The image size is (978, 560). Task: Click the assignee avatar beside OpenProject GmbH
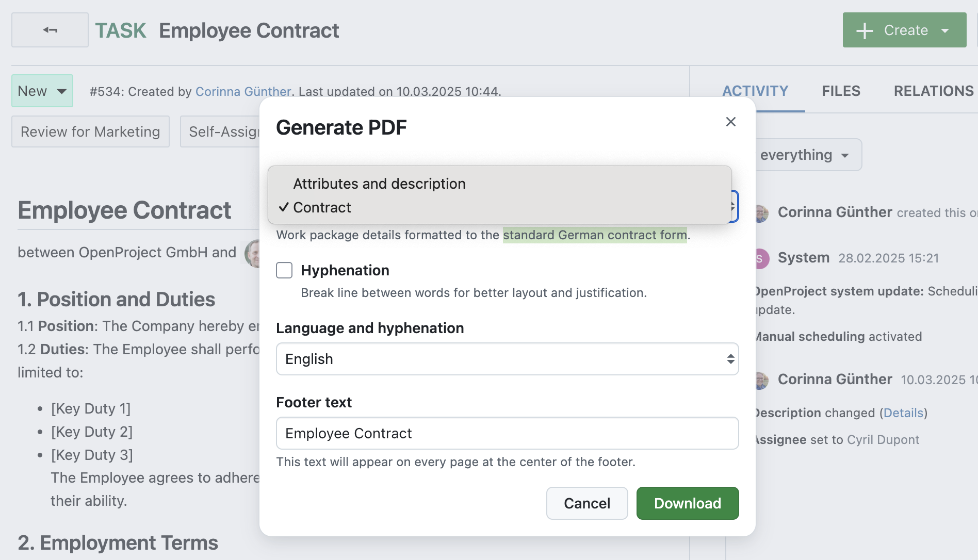tap(254, 253)
